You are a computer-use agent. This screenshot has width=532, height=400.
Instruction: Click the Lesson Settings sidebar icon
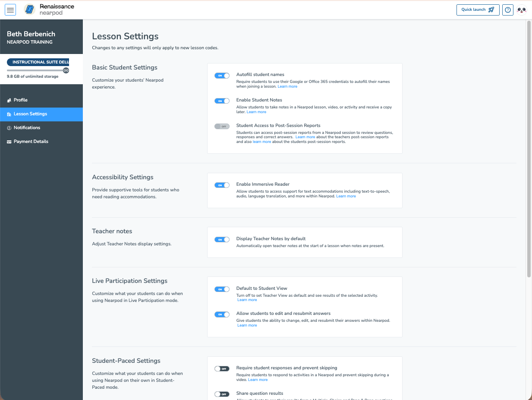[x=9, y=114]
